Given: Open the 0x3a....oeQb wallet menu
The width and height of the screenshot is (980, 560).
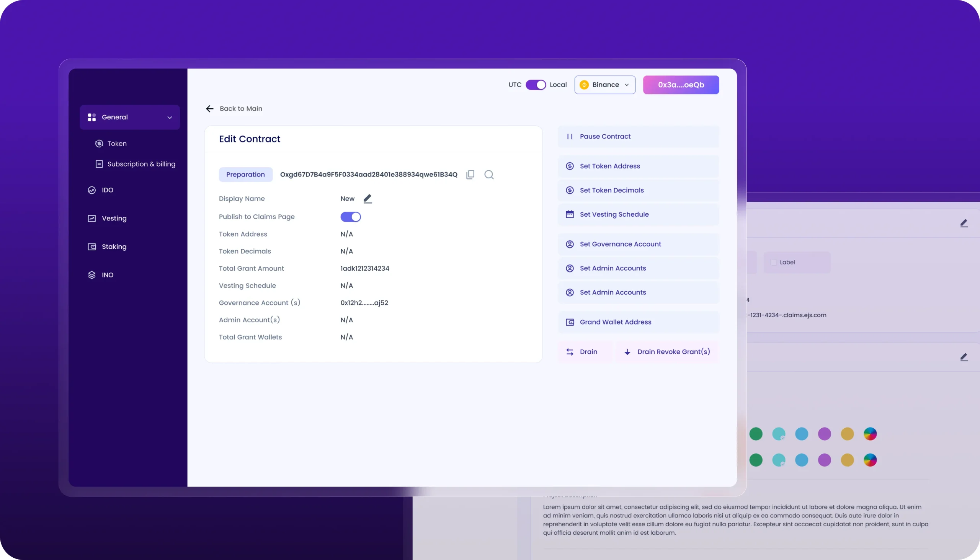Looking at the screenshot, I should coord(681,85).
